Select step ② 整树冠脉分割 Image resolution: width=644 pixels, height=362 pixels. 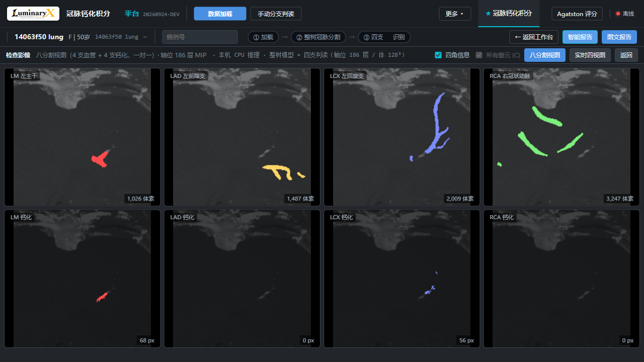tap(318, 37)
